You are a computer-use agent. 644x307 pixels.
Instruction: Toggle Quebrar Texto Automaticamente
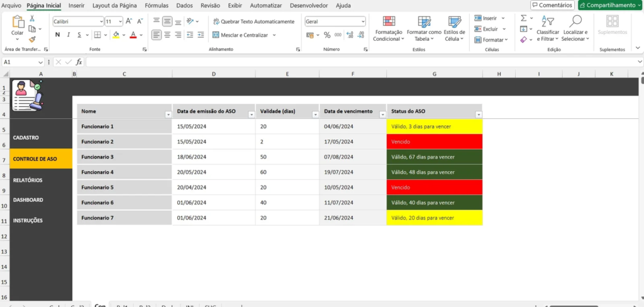pos(253,21)
